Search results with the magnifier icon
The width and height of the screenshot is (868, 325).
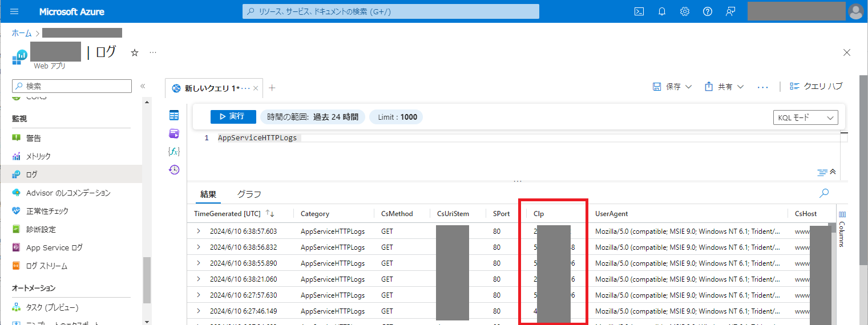click(x=823, y=193)
